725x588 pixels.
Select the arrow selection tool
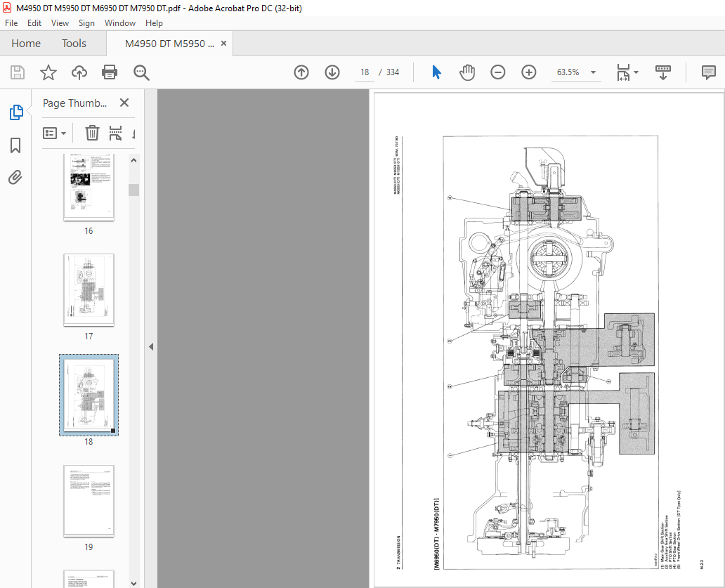click(436, 72)
